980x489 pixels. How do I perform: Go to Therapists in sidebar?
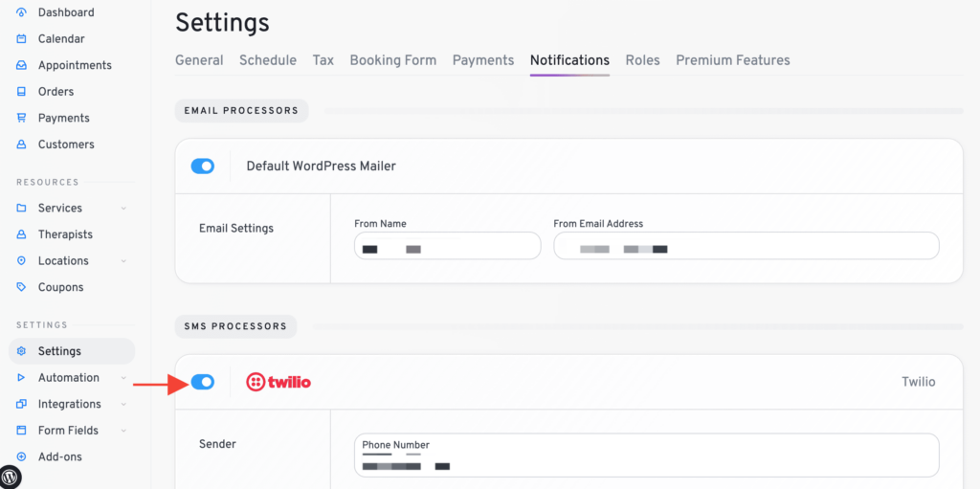(x=65, y=234)
